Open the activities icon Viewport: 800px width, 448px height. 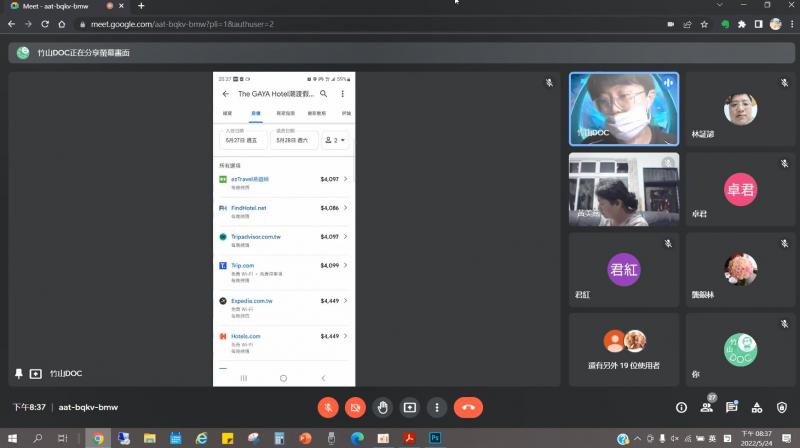click(757, 407)
